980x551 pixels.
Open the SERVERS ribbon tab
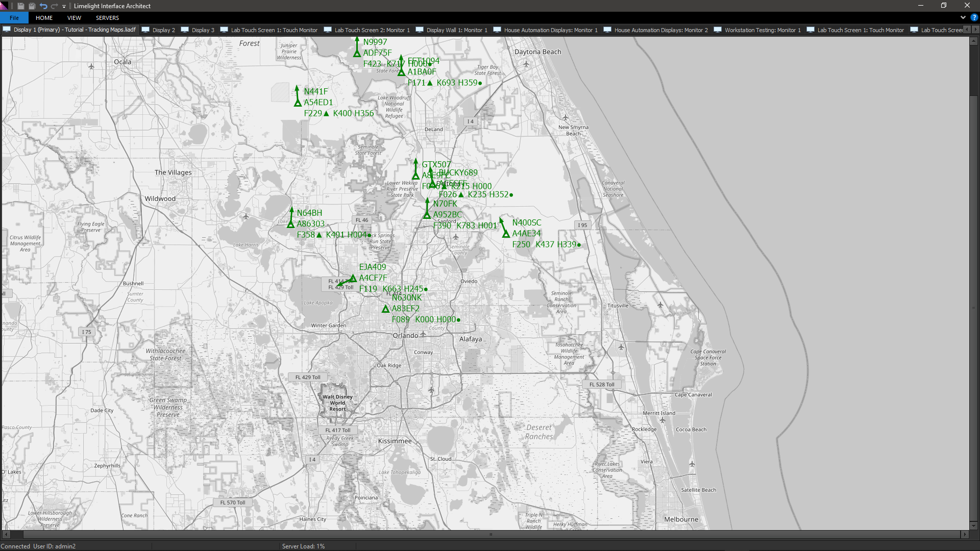(x=107, y=17)
